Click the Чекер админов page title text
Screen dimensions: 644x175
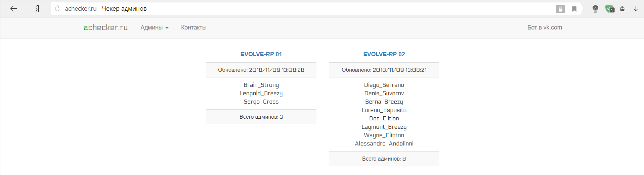tap(124, 9)
